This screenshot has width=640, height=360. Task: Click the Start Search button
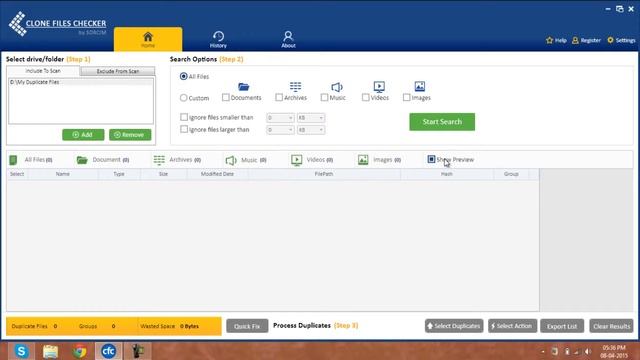pyautogui.click(x=442, y=122)
